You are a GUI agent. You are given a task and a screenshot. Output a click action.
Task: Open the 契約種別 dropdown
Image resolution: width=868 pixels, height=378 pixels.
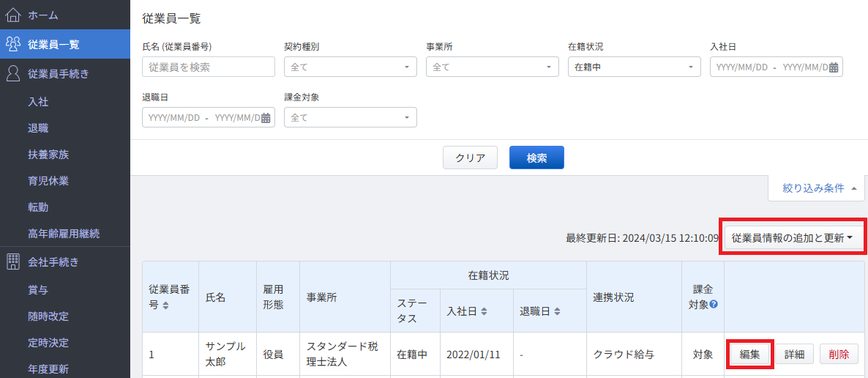[x=351, y=67]
